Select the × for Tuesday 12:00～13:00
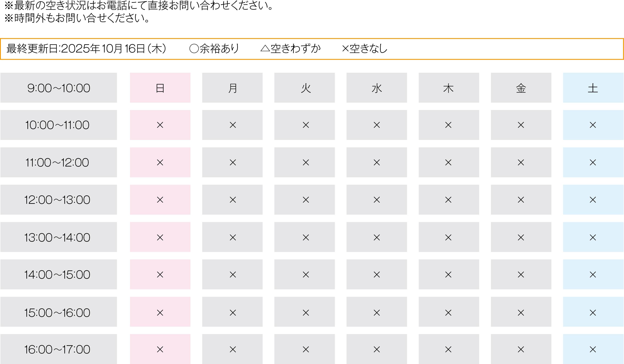624x364 pixels. tap(306, 200)
